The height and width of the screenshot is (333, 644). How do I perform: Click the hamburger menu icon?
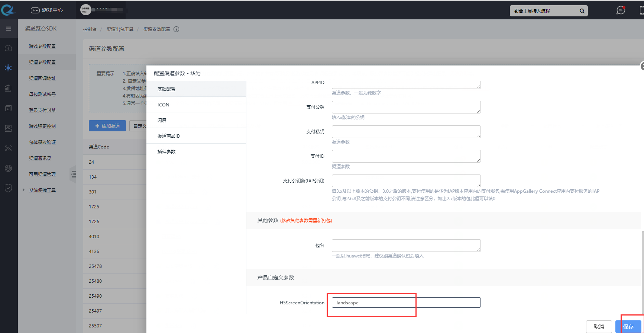click(x=8, y=29)
